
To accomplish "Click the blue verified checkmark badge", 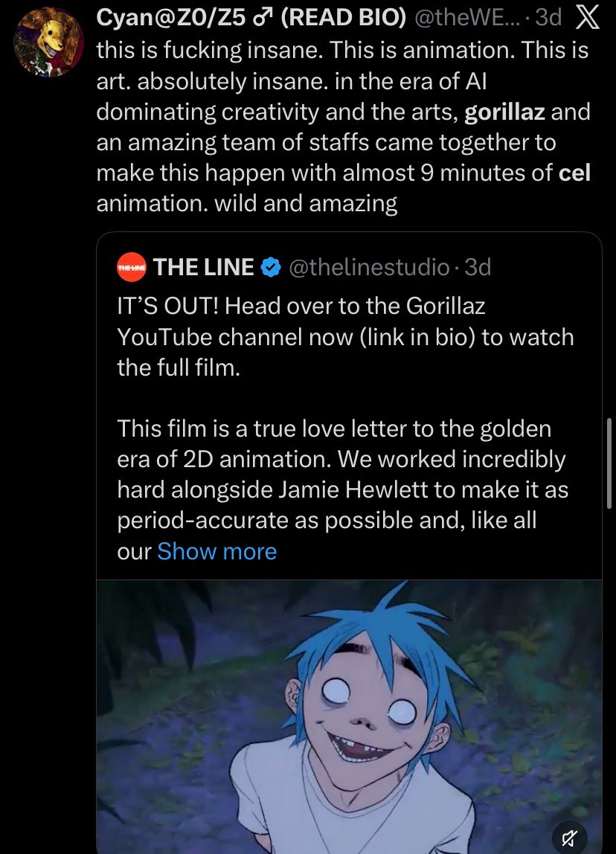I will [271, 268].
